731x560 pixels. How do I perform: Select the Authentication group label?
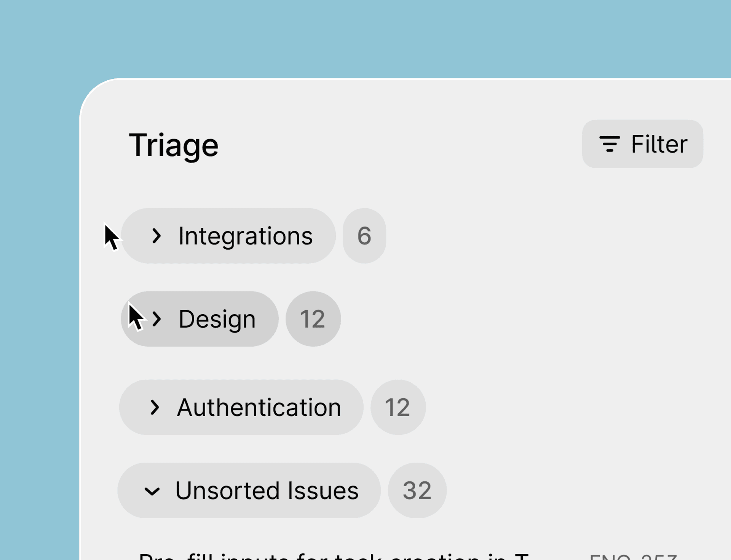tap(259, 407)
